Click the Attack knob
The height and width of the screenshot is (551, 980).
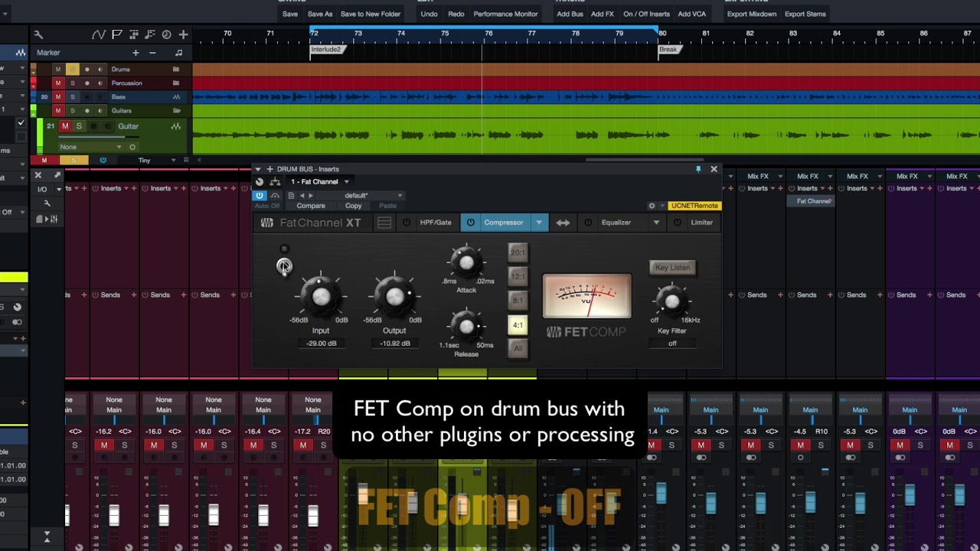click(x=466, y=262)
